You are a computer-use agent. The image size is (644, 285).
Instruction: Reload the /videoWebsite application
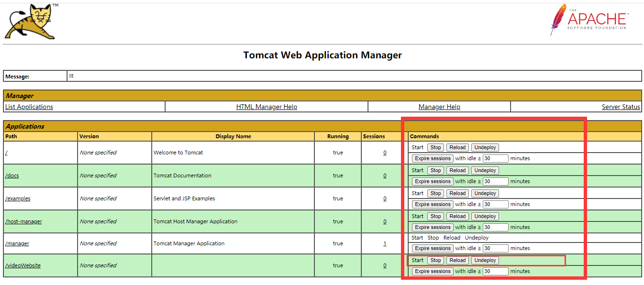457,260
